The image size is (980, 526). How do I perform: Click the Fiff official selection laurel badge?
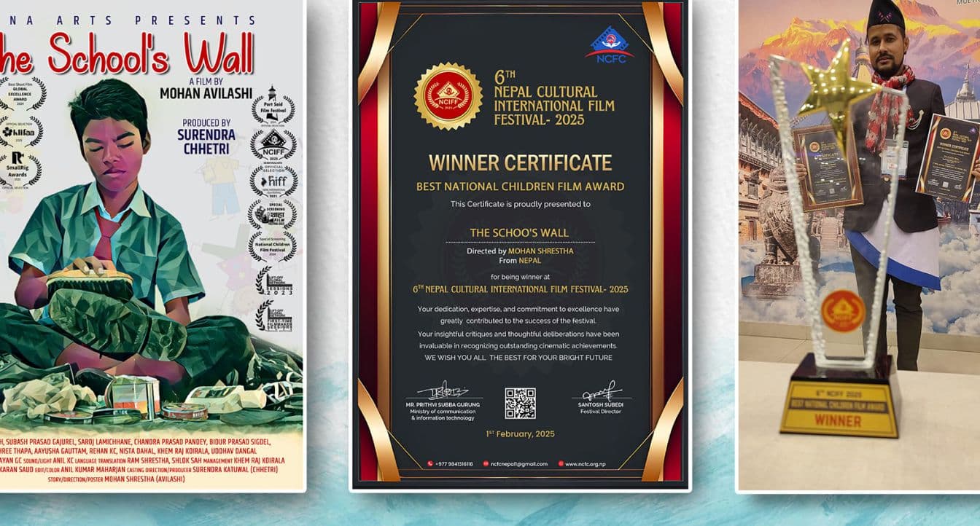click(273, 180)
